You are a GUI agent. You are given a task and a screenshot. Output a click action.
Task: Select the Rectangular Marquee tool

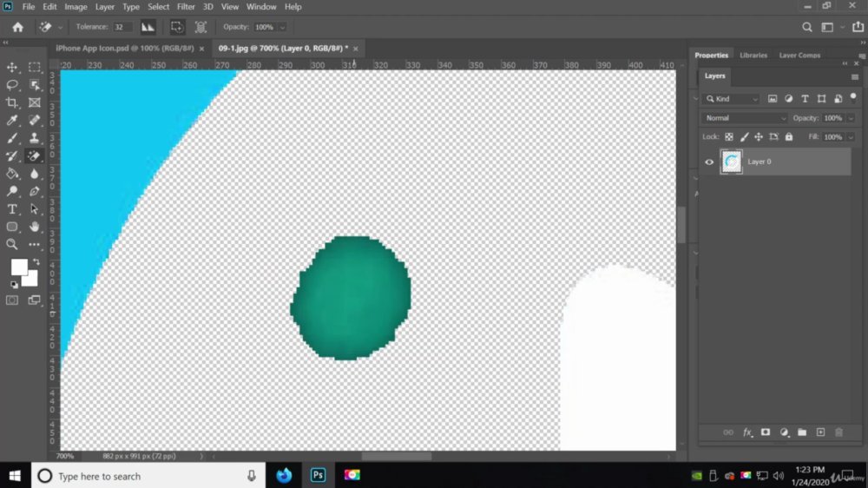35,67
